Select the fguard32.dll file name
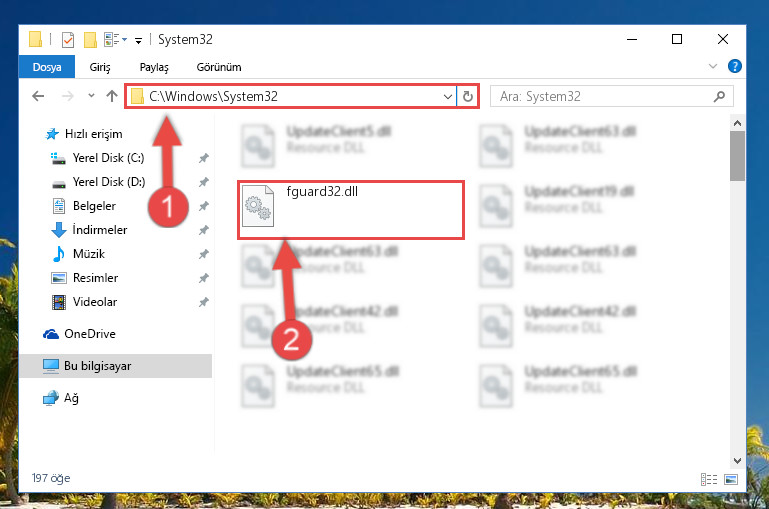The image size is (769, 509). 322,191
